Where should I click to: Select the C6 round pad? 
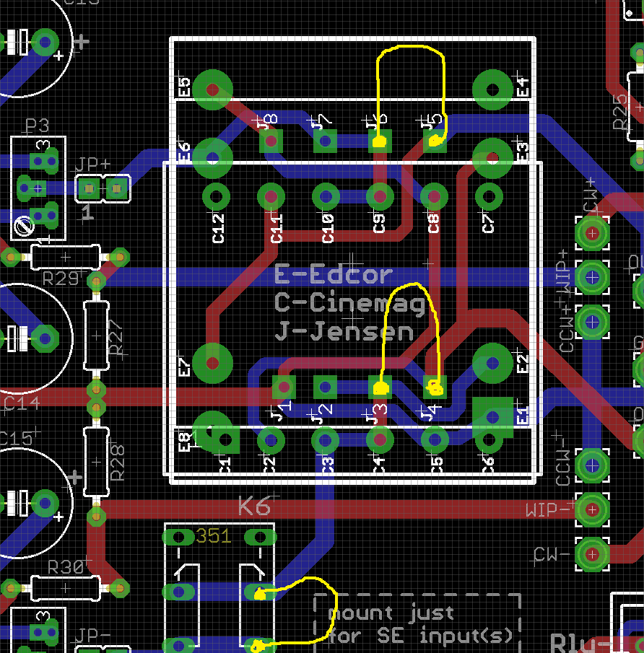tap(489, 439)
